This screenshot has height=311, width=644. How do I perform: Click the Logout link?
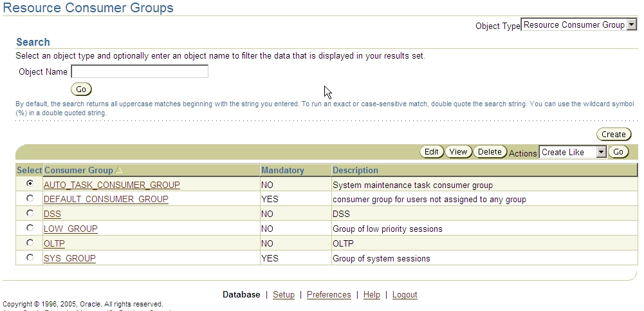405,294
